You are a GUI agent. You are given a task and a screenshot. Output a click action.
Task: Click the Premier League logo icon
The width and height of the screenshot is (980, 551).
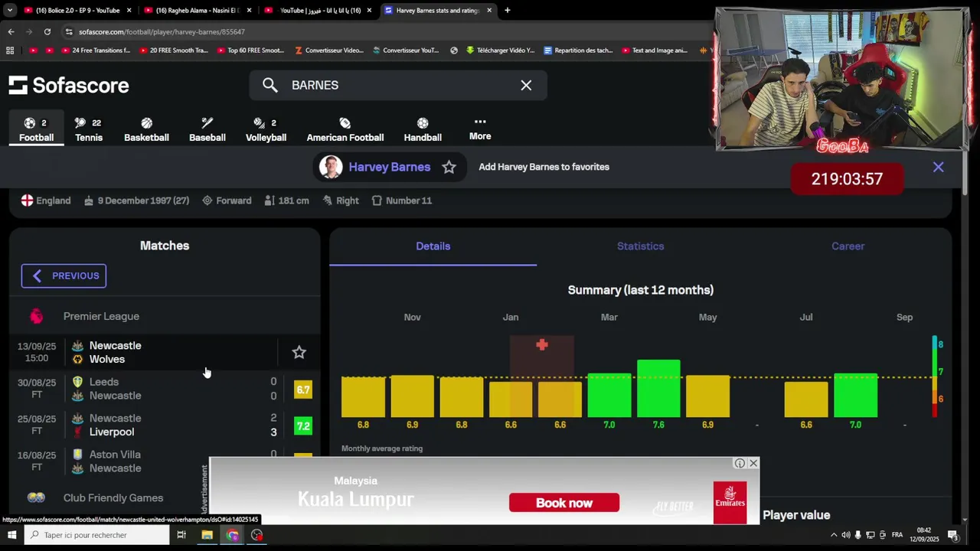pyautogui.click(x=36, y=316)
